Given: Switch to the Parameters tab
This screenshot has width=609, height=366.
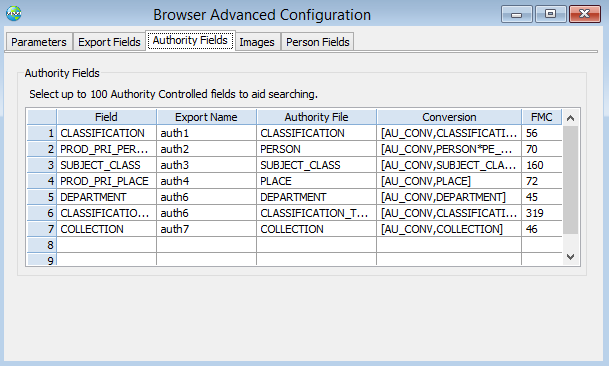Looking at the screenshot, I should coord(39,42).
